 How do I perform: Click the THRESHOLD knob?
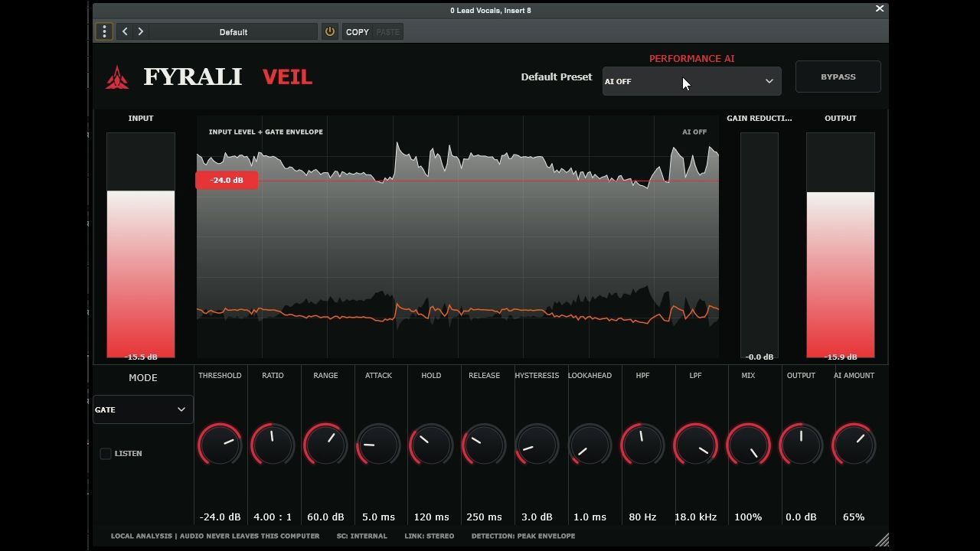(x=220, y=445)
